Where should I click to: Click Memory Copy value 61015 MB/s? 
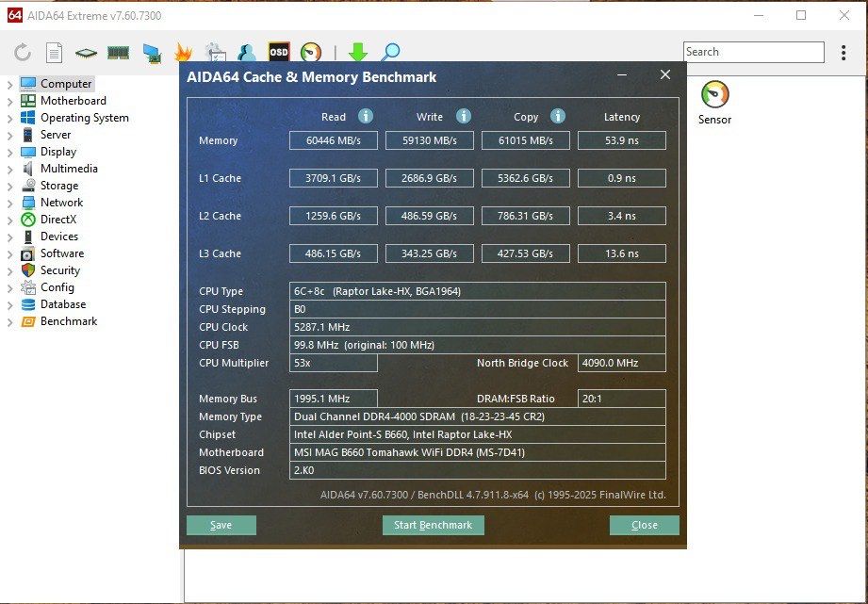tap(526, 140)
